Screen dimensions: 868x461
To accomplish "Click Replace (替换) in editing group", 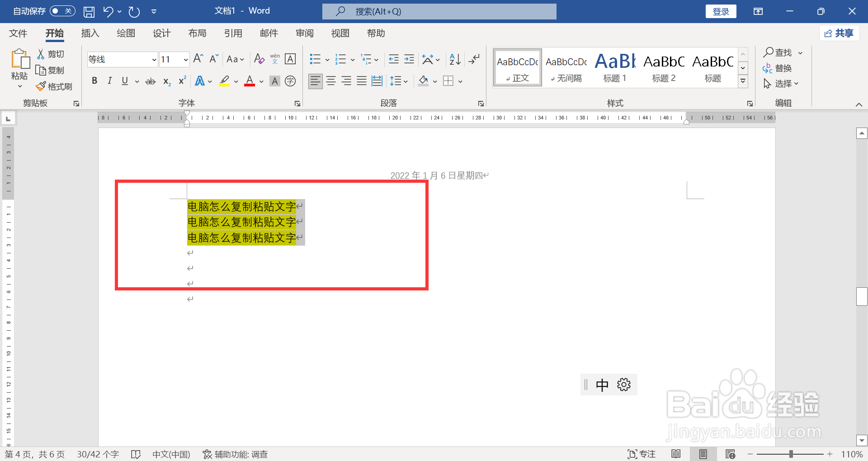I will [777, 68].
